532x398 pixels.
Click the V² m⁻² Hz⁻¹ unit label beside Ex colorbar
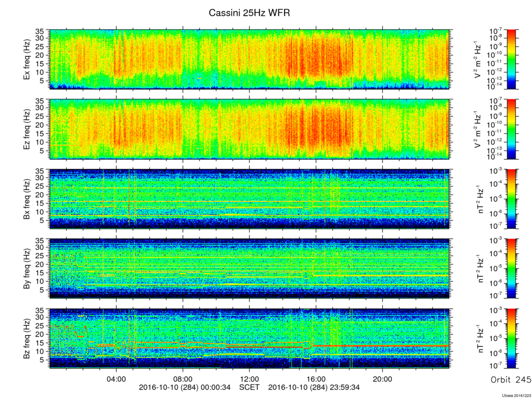[x=477, y=59]
